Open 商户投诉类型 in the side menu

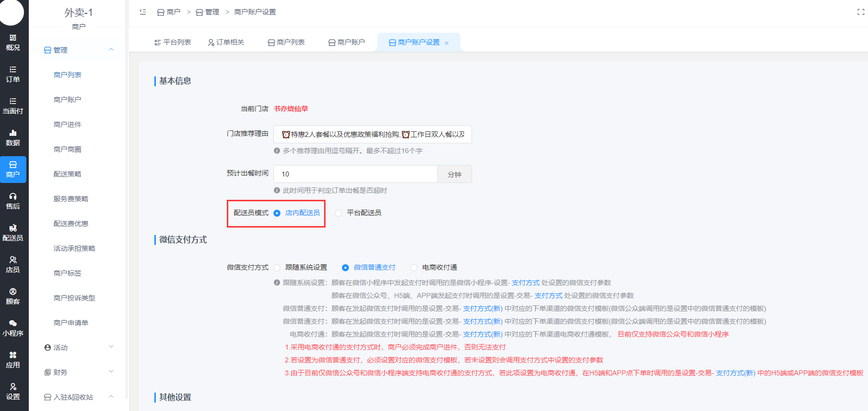tap(74, 298)
